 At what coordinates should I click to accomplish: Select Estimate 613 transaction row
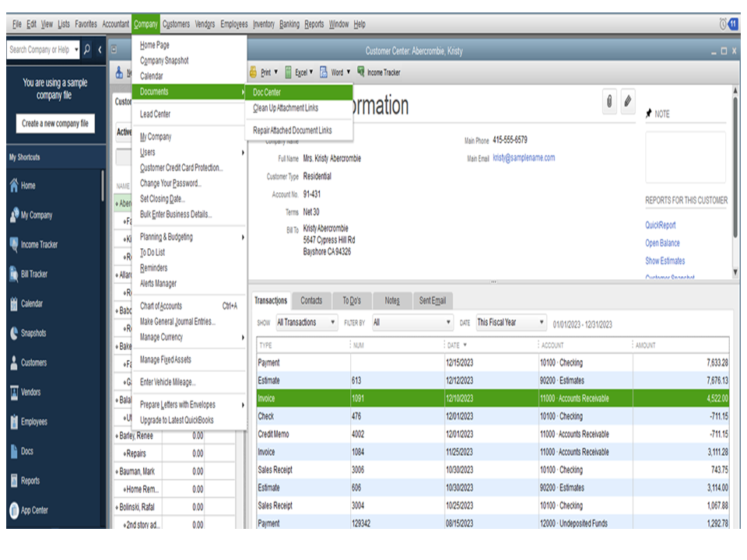click(x=493, y=380)
